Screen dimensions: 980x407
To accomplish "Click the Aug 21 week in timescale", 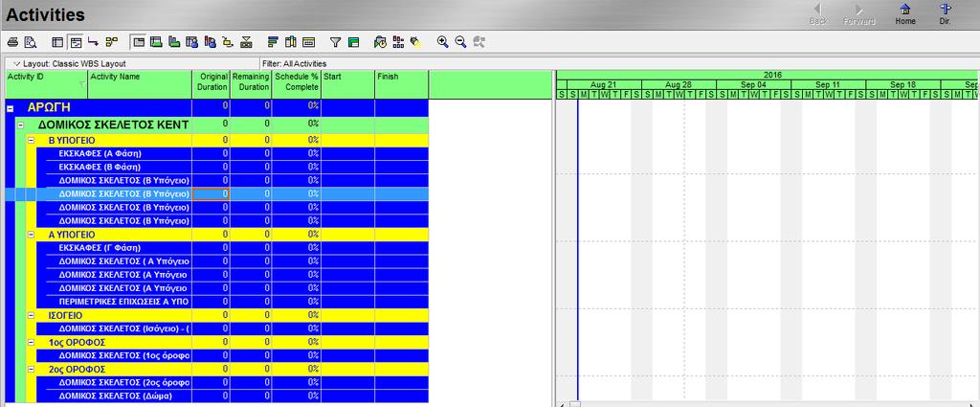I will [x=604, y=84].
